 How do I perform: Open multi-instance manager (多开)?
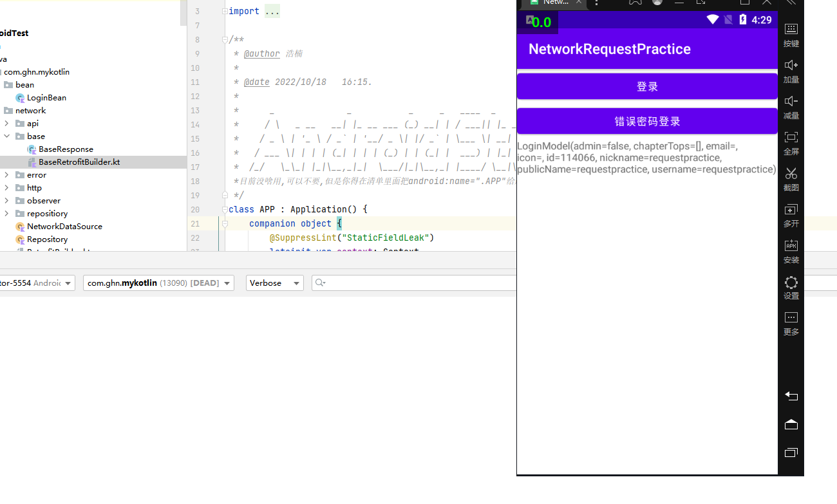coord(791,215)
